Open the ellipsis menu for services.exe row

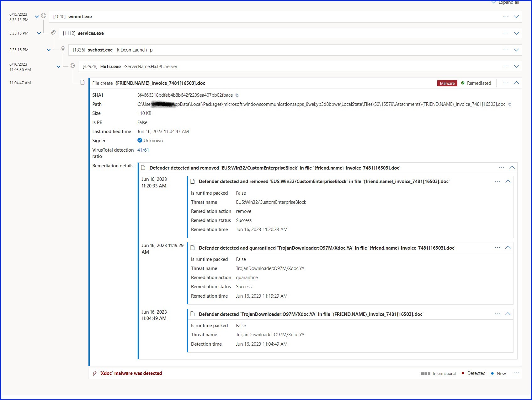[506, 33]
